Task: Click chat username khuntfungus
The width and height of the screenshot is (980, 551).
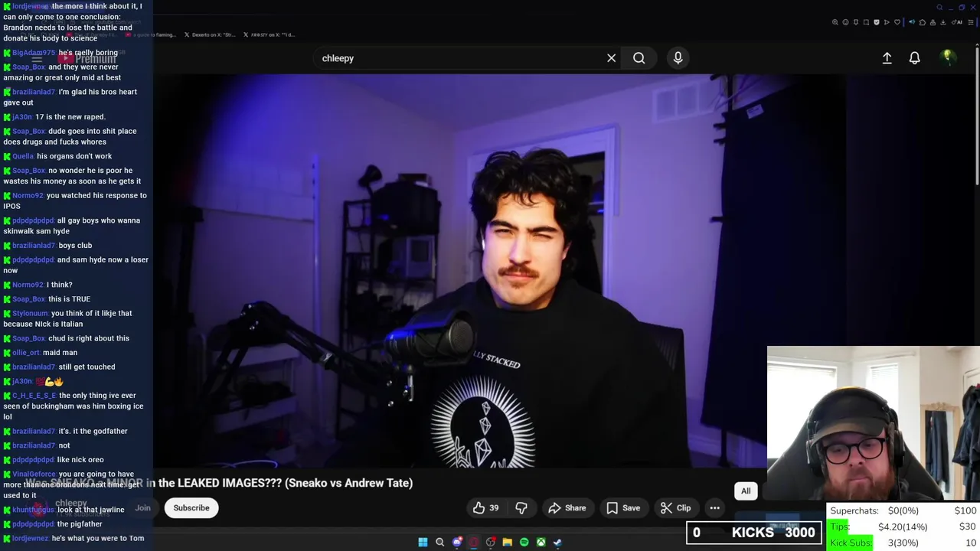Action: [33, 510]
